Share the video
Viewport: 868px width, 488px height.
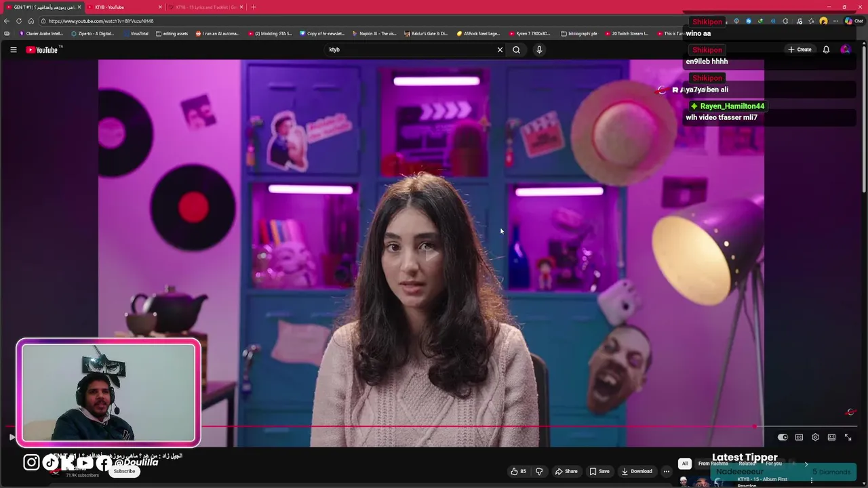click(566, 471)
